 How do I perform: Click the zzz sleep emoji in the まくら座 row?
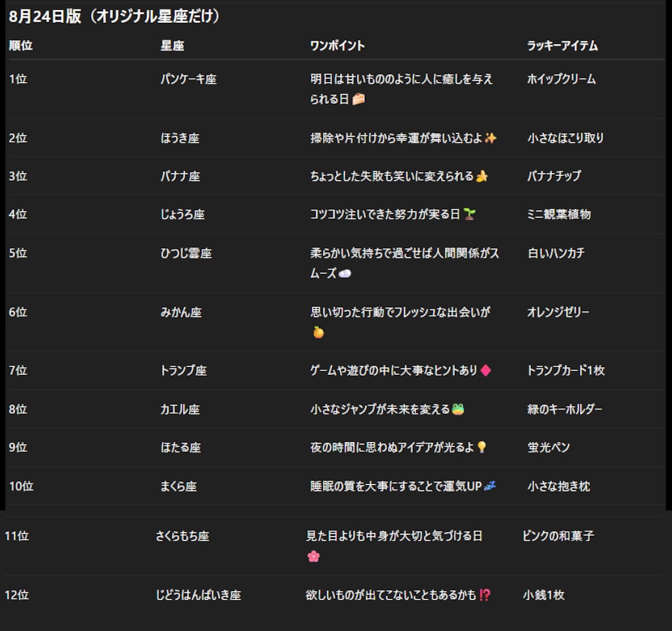tap(490, 486)
